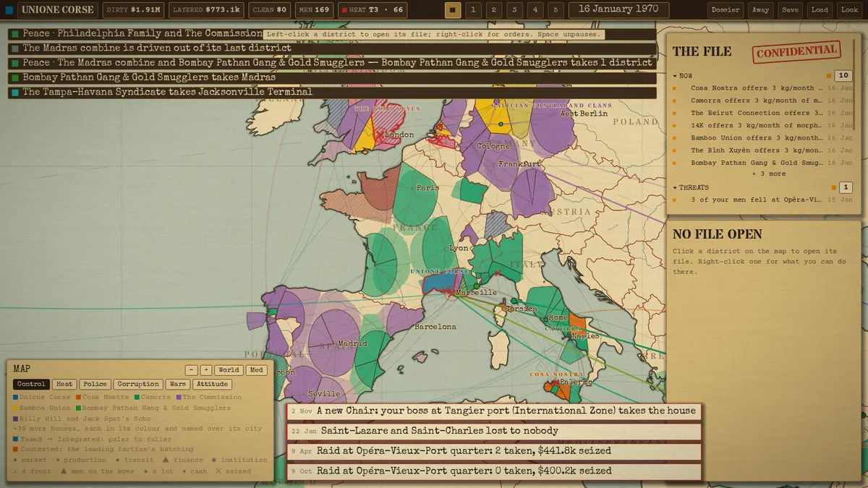
Task: Set game speed to 4
Action: (x=535, y=10)
